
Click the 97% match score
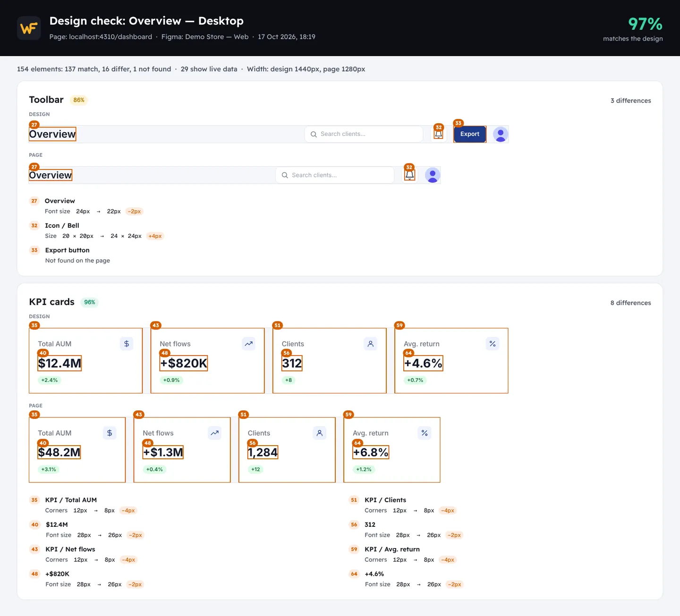(x=645, y=24)
